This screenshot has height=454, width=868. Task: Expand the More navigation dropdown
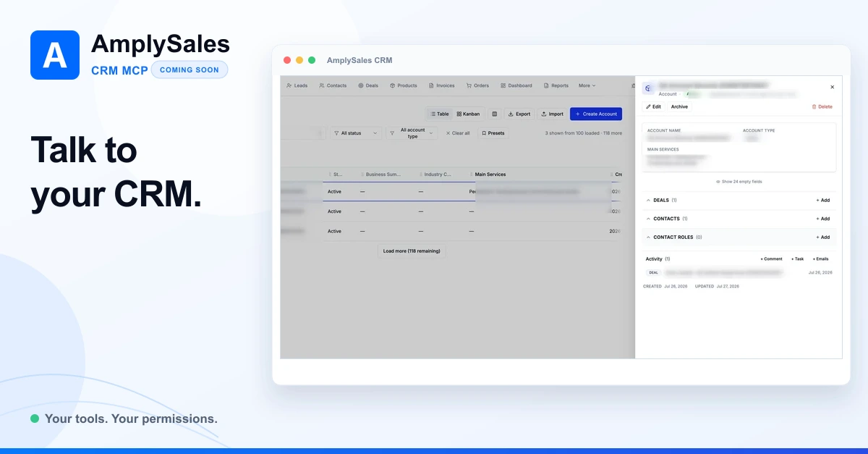click(587, 85)
